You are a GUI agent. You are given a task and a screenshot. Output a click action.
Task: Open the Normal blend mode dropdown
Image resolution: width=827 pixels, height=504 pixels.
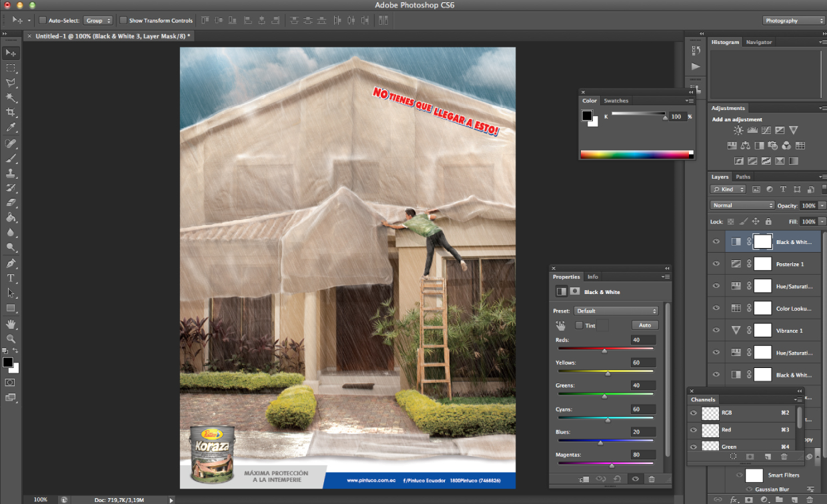742,205
